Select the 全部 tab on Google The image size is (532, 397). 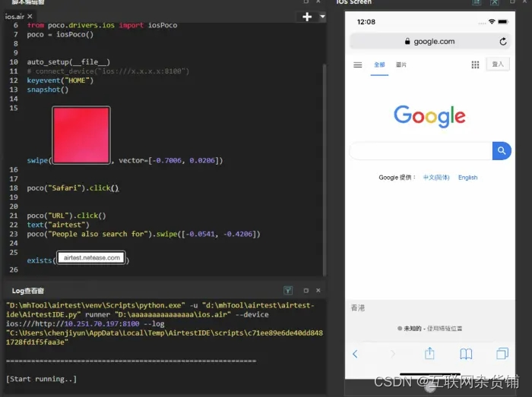coord(379,65)
